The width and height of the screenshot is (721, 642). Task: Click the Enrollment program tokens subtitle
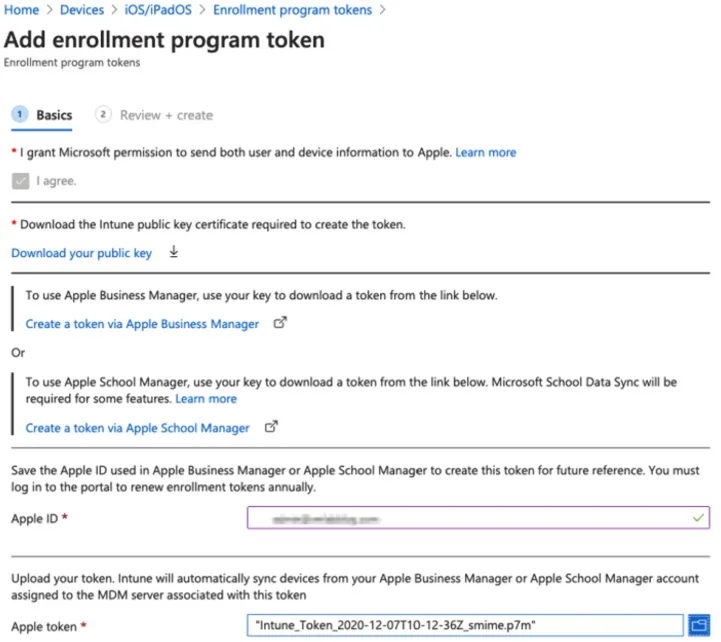click(72, 63)
